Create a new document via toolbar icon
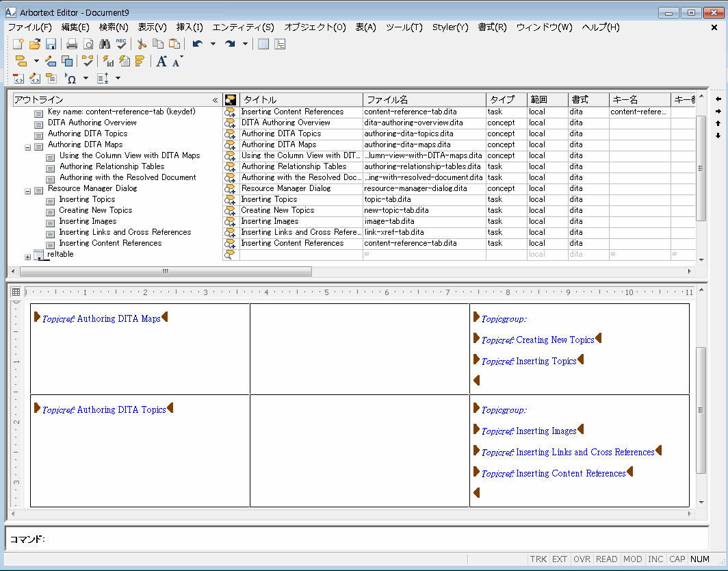728x571 pixels. click(x=18, y=44)
